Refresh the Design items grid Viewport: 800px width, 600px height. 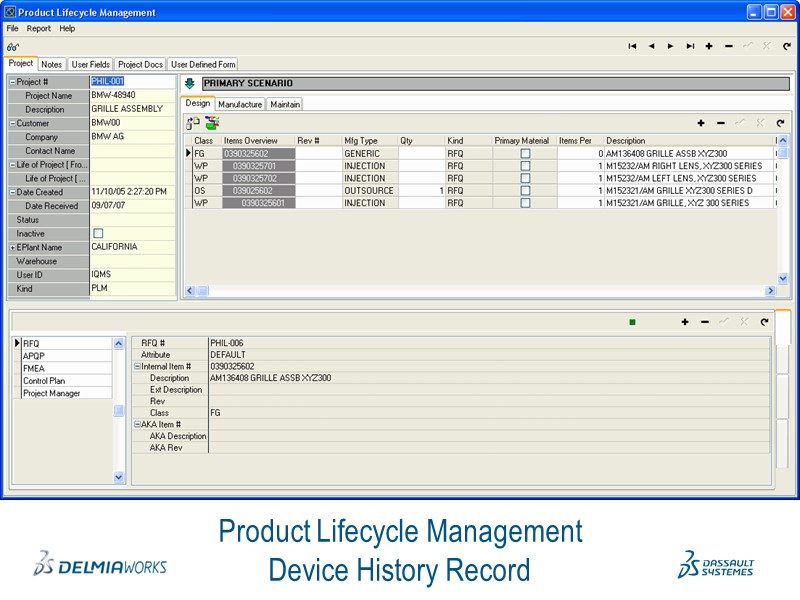coord(780,123)
